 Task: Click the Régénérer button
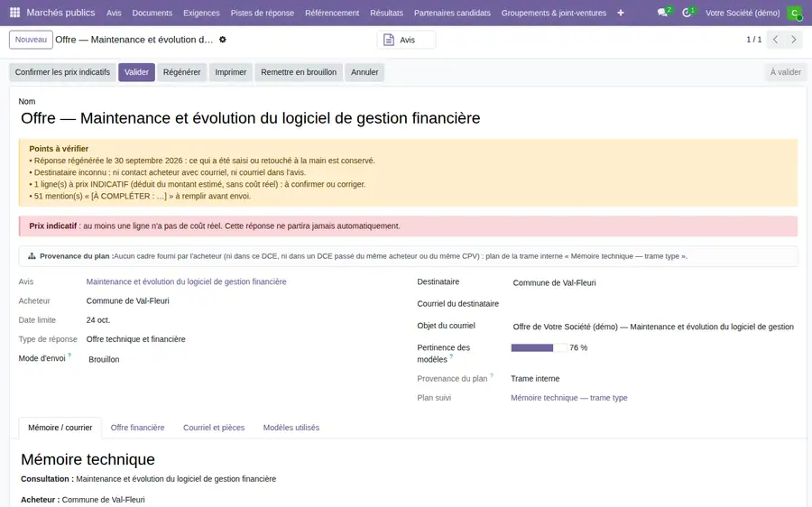click(x=181, y=72)
